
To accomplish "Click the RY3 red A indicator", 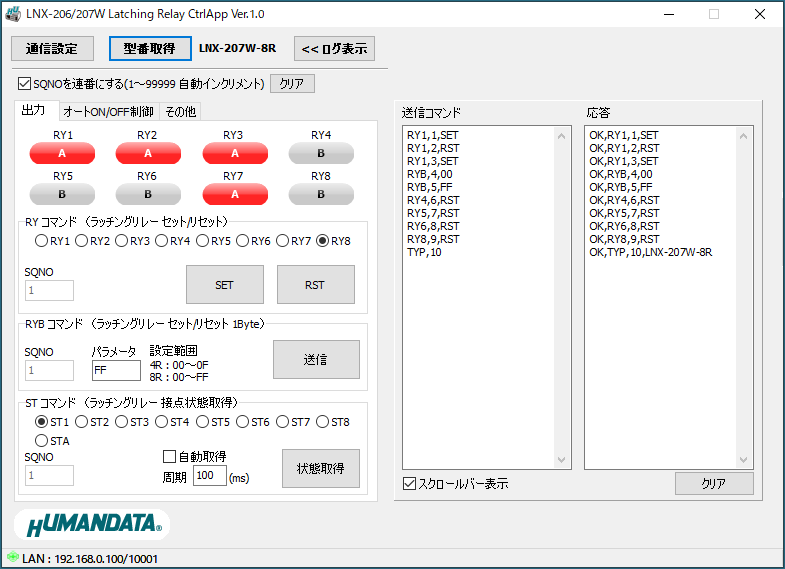I will (235, 153).
